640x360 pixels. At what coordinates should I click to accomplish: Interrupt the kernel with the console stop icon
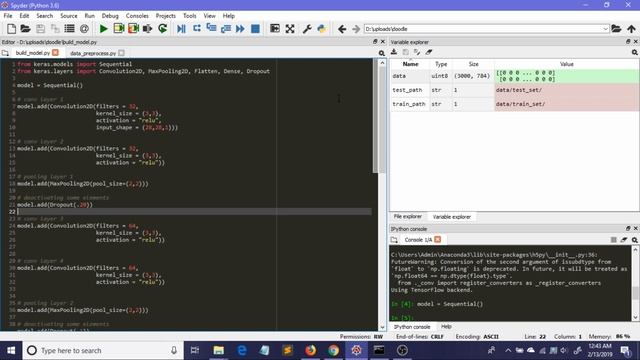click(x=613, y=240)
